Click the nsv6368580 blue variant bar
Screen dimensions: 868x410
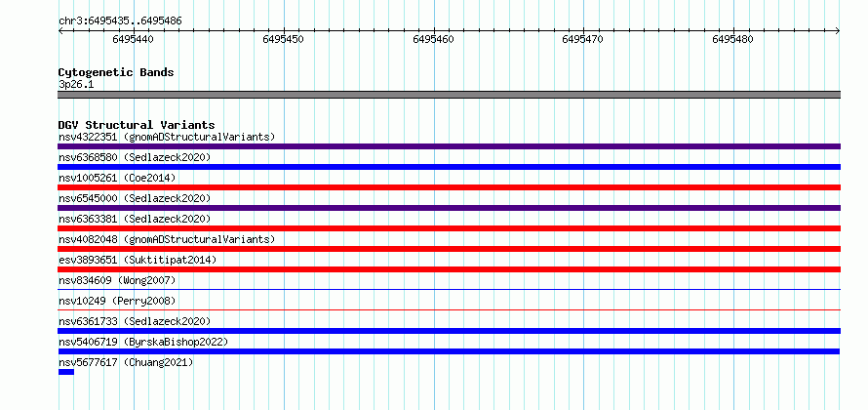click(x=449, y=167)
